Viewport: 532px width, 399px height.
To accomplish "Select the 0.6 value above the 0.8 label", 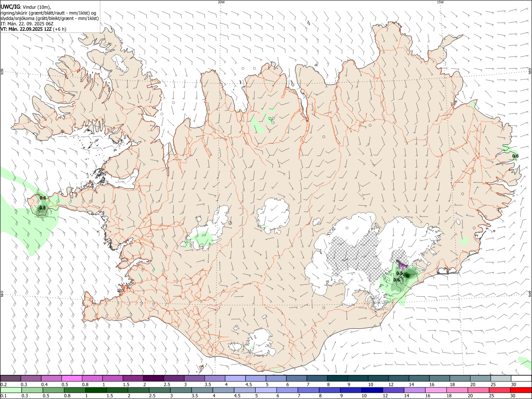I will pos(42,198).
